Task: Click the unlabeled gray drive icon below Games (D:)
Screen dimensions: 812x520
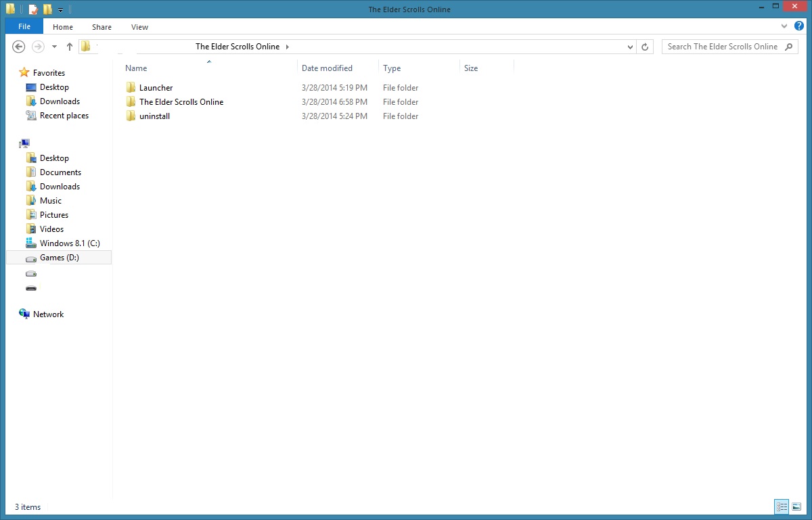Action: click(31, 274)
